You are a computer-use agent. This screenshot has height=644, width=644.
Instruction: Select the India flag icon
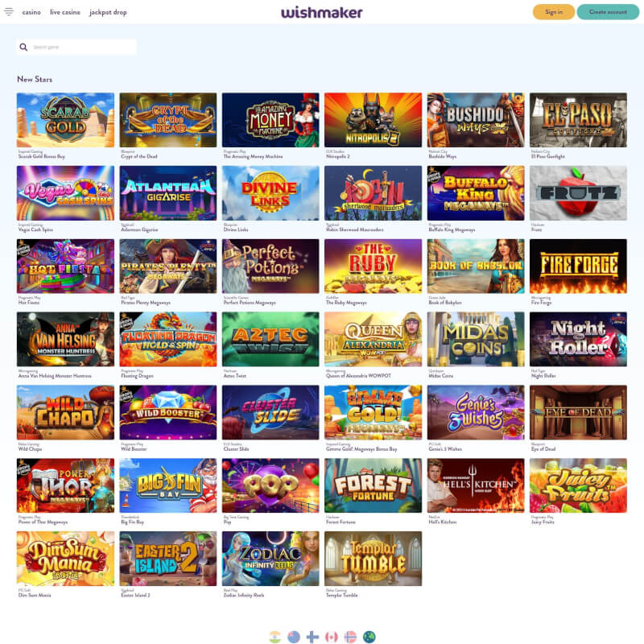click(275, 637)
